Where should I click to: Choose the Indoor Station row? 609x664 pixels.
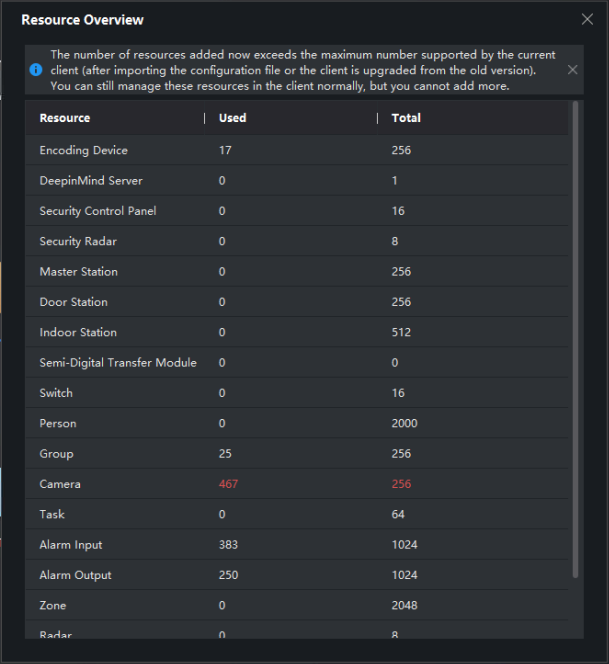coord(78,332)
